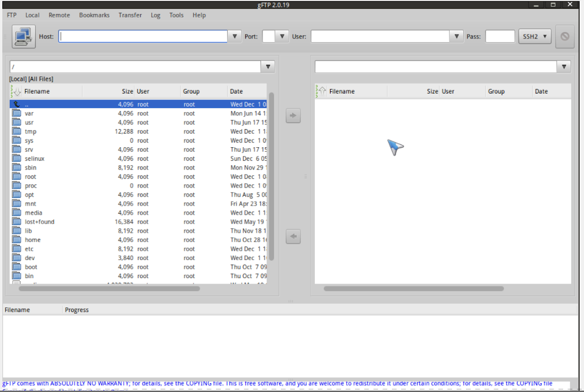The height and width of the screenshot is (392, 584).
Task: Open the Remote menu
Action: click(59, 15)
